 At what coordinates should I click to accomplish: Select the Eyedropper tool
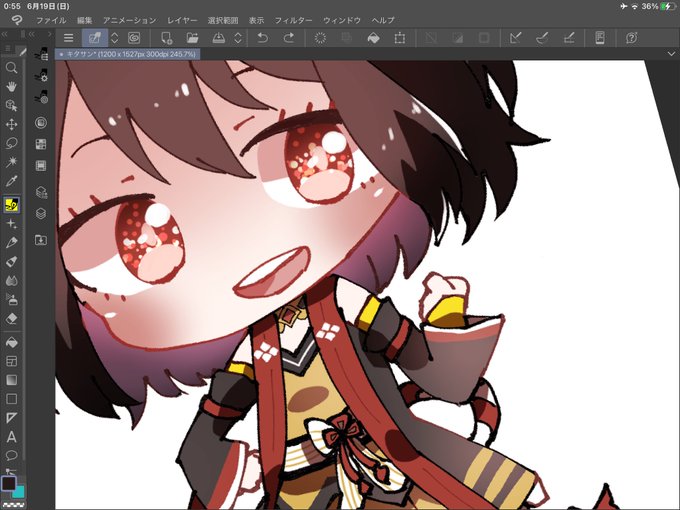tap(12, 181)
